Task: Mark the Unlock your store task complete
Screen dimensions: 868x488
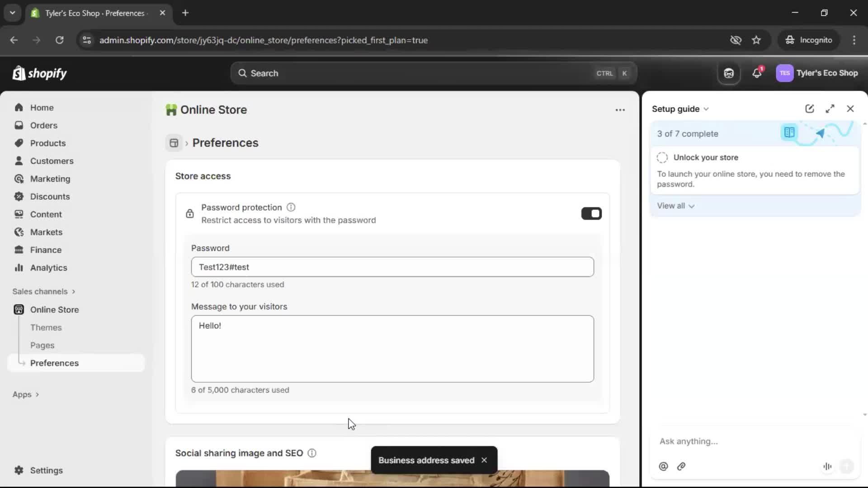Action: [x=662, y=157]
